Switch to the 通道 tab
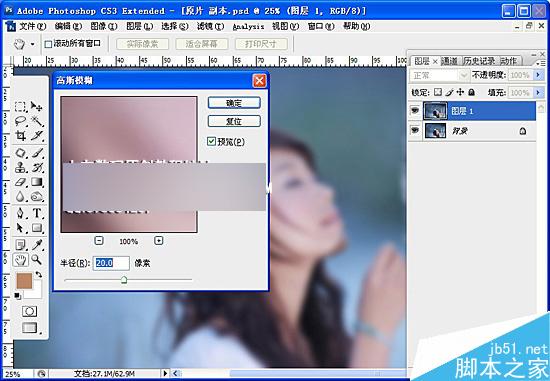Viewport: 550px width, 381px height. point(450,61)
